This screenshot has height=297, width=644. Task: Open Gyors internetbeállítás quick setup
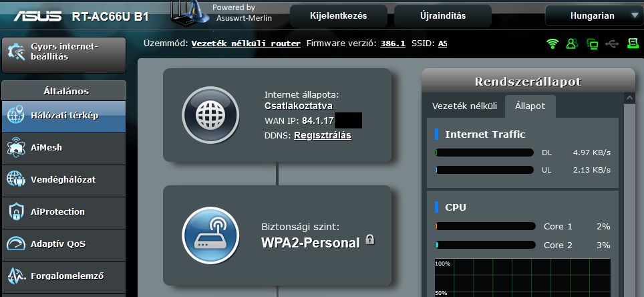tap(63, 55)
